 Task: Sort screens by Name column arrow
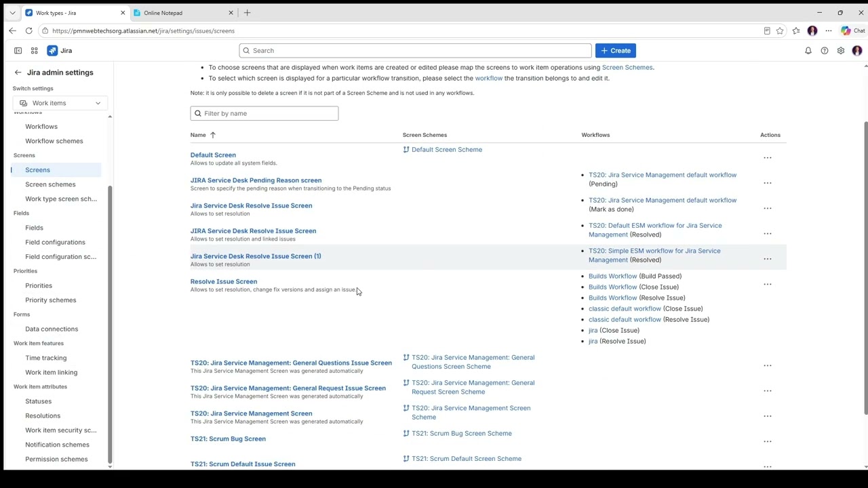click(x=212, y=135)
